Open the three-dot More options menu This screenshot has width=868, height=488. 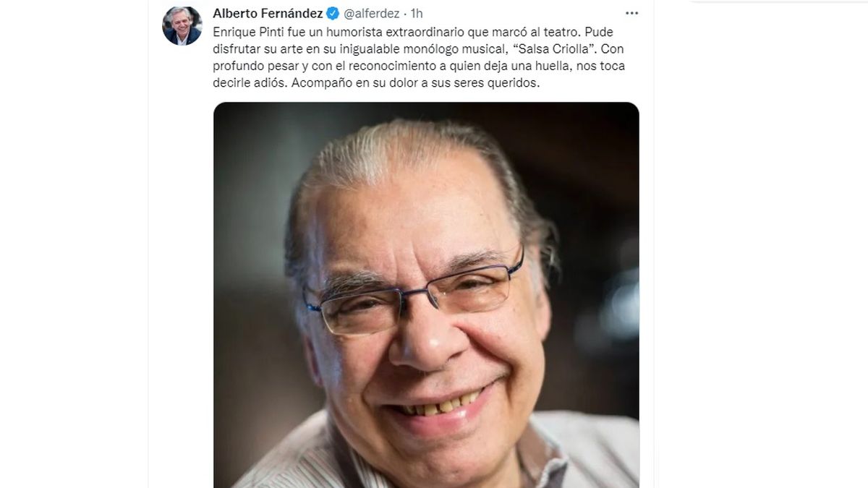[x=631, y=13]
